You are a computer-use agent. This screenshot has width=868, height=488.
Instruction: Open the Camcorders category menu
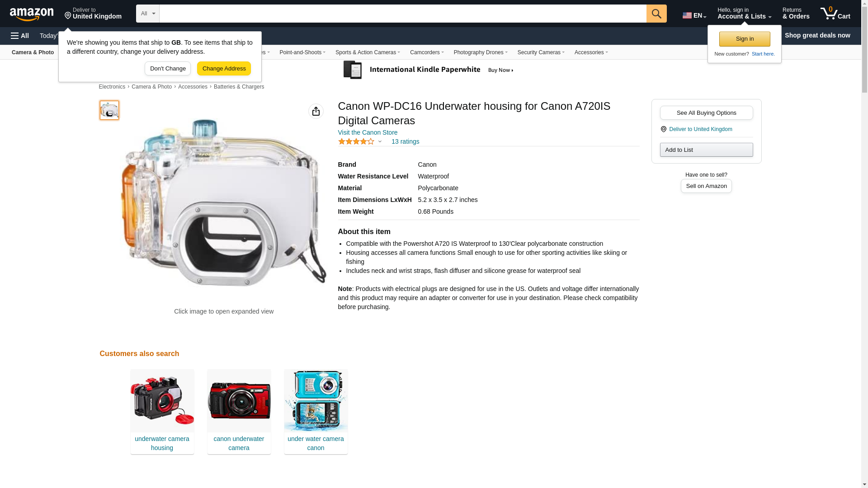427,52
